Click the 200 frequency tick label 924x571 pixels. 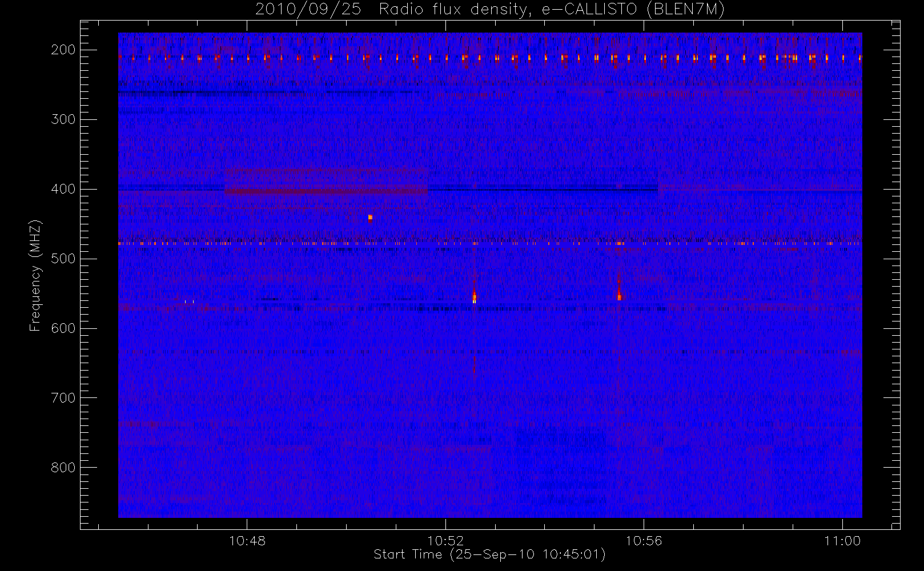point(63,50)
